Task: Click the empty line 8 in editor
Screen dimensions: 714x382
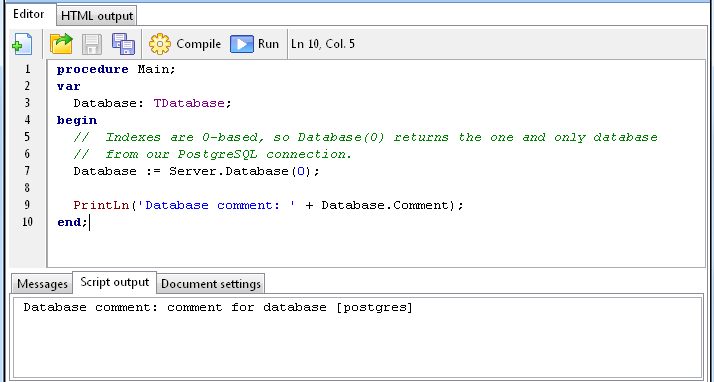Action: pyautogui.click(x=376, y=188)
